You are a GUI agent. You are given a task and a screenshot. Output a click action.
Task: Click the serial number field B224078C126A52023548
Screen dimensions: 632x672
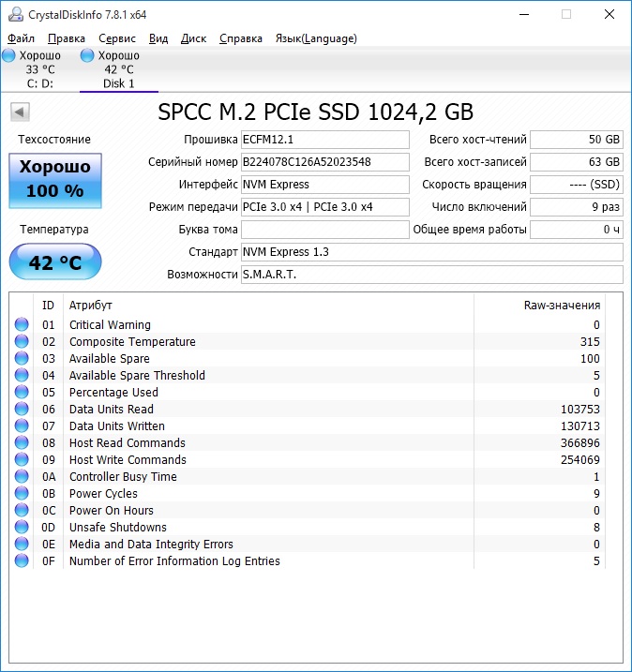[325, 162]
